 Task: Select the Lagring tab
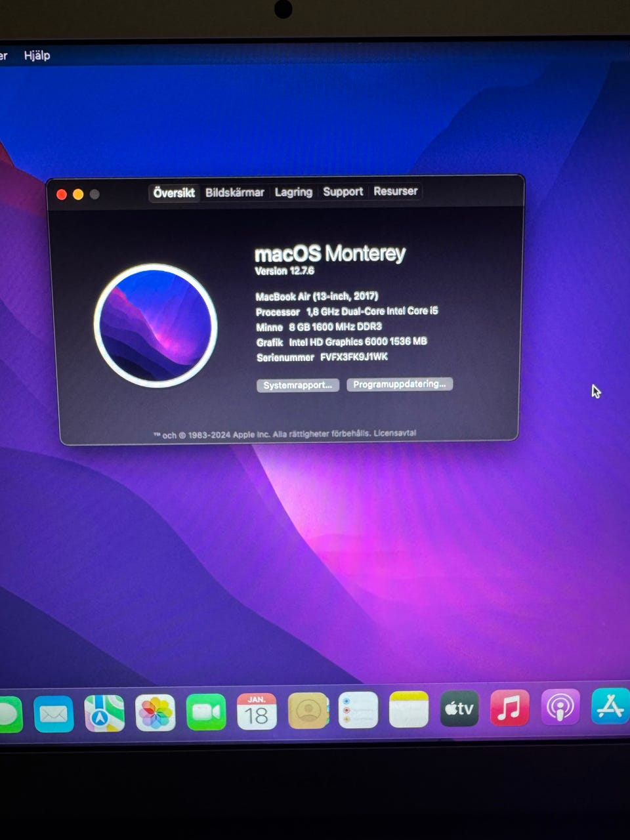[x=293, y=192]
